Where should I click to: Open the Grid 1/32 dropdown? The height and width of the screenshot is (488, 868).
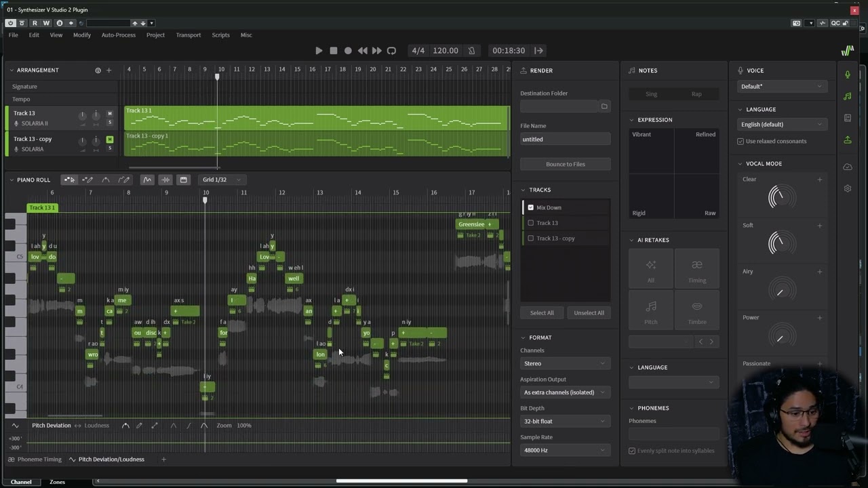[x=221, y=180]
